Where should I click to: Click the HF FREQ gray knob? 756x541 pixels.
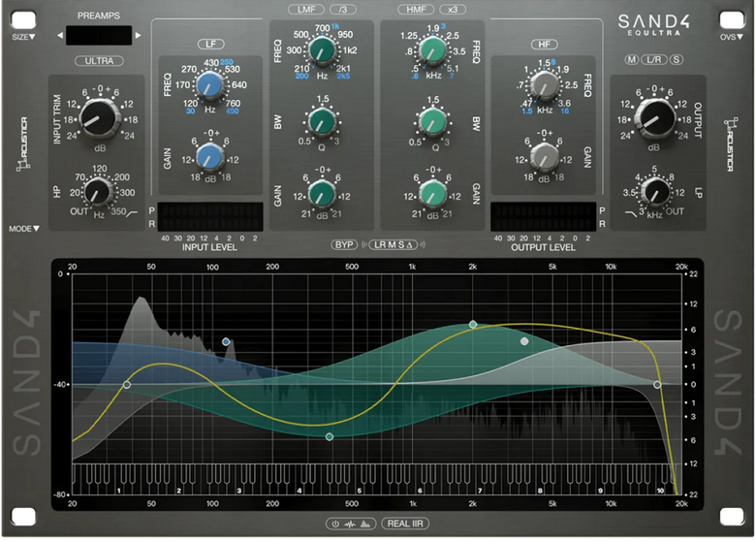[544, 86]
